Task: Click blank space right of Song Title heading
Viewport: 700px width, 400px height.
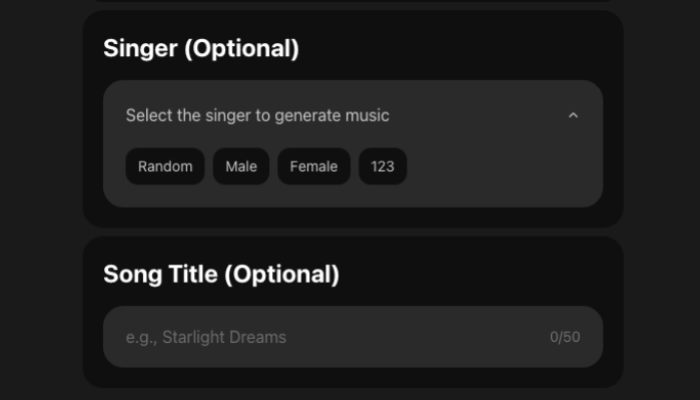Action: pos(480,274)
